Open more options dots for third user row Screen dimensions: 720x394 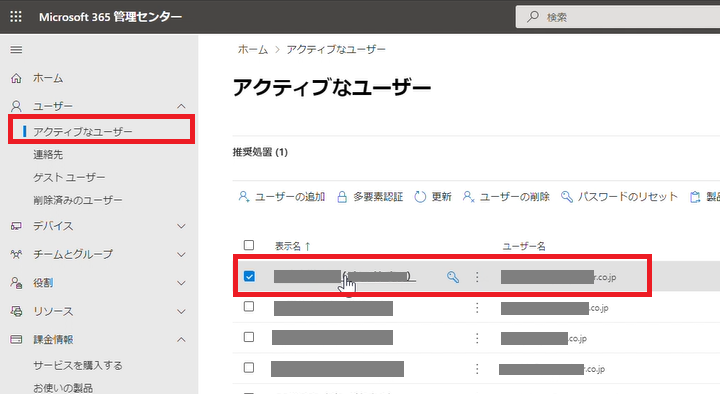click(x=477, y=338)
